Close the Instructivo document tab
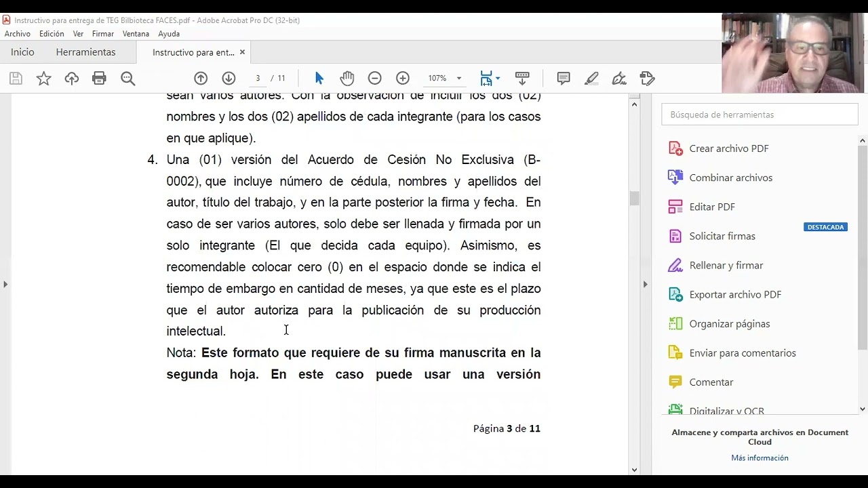 click(x=242, y=52)
